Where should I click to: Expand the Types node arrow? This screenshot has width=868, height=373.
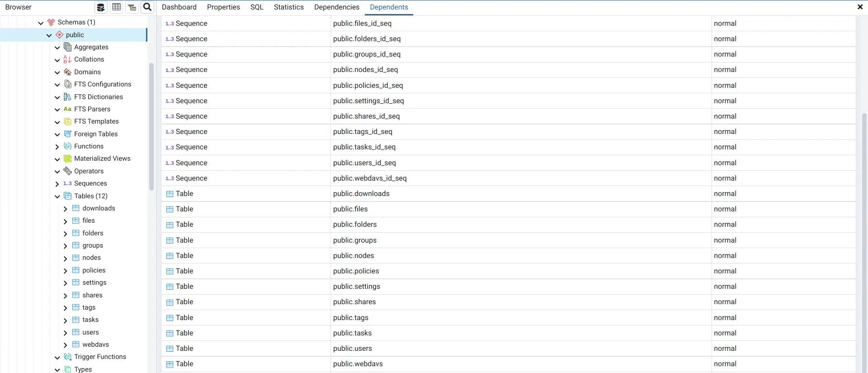[x=57, y=370]
